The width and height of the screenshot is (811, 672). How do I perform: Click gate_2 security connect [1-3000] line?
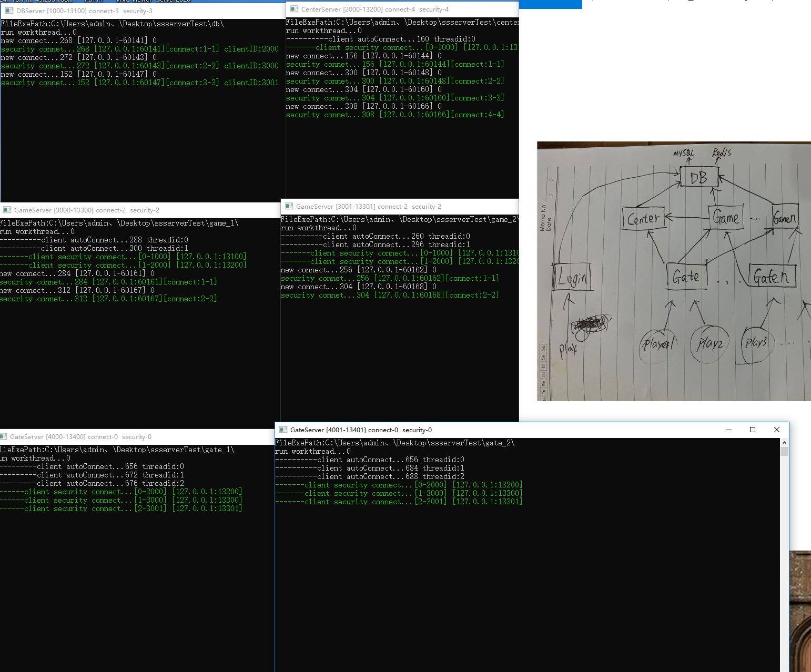(399, 493)
